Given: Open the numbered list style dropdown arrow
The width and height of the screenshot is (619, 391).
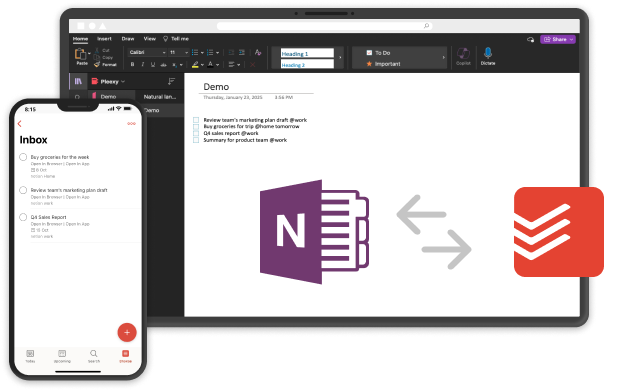Looking at the screenshot, I should tap(218, 53).
